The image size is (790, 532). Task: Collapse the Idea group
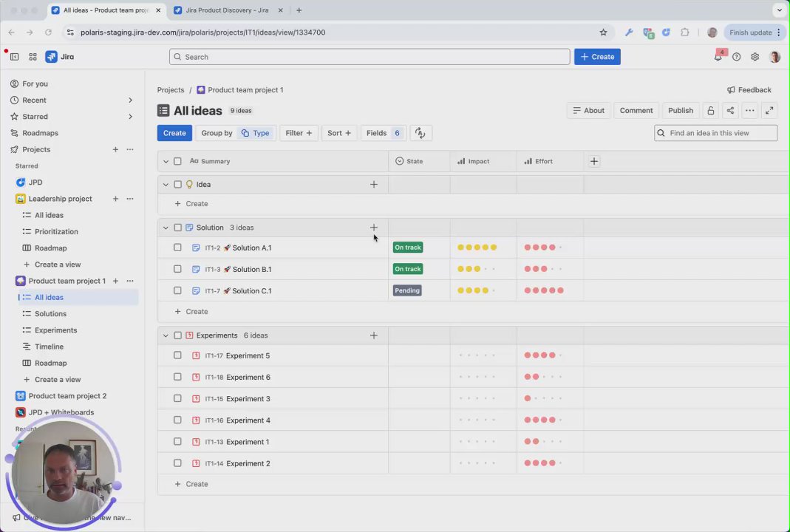[166, 185]
